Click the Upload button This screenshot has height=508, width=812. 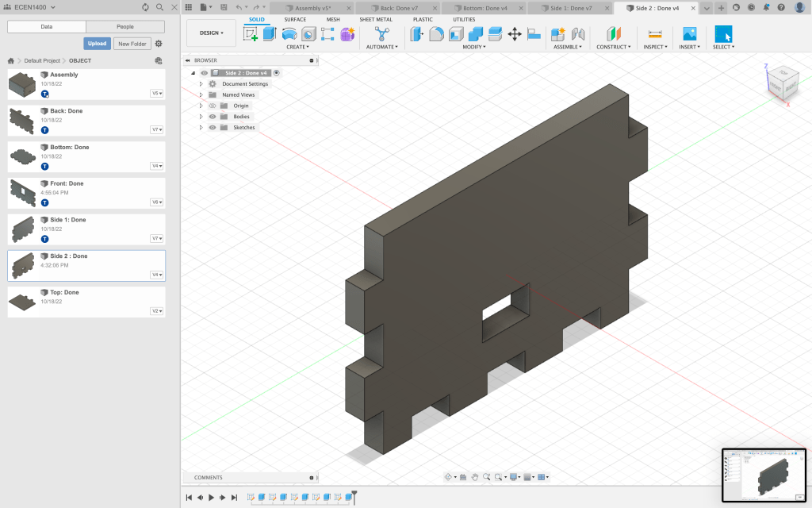pyautogui.click(x=97, y=44)
